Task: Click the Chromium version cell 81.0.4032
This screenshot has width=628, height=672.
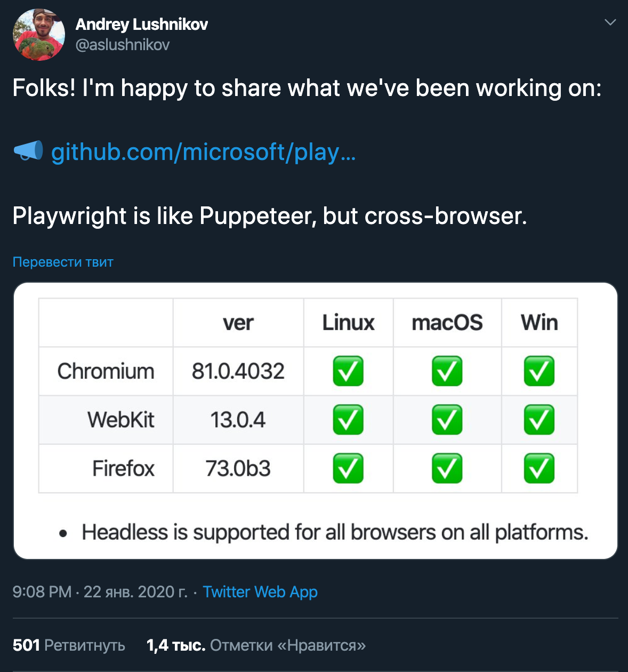Action: [x=238, y=371]
